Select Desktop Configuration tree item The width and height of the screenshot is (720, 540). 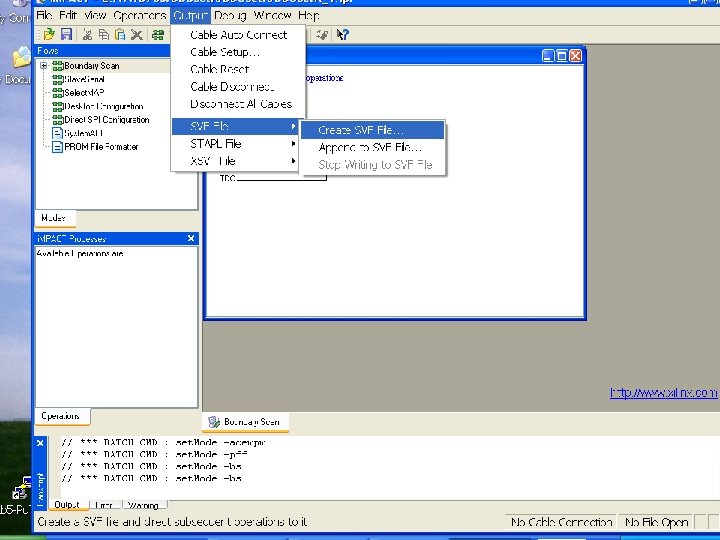104,107
